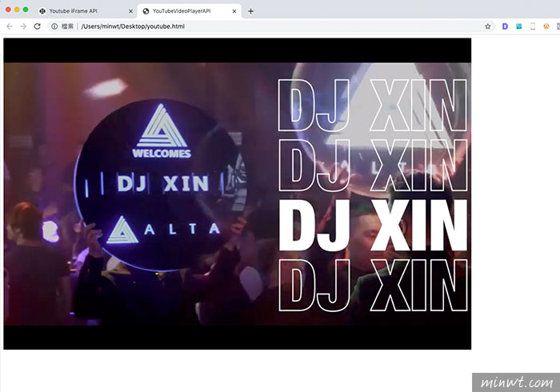Go forward using the forward arrow
The image size is (560, 392).
pos(23,26)
